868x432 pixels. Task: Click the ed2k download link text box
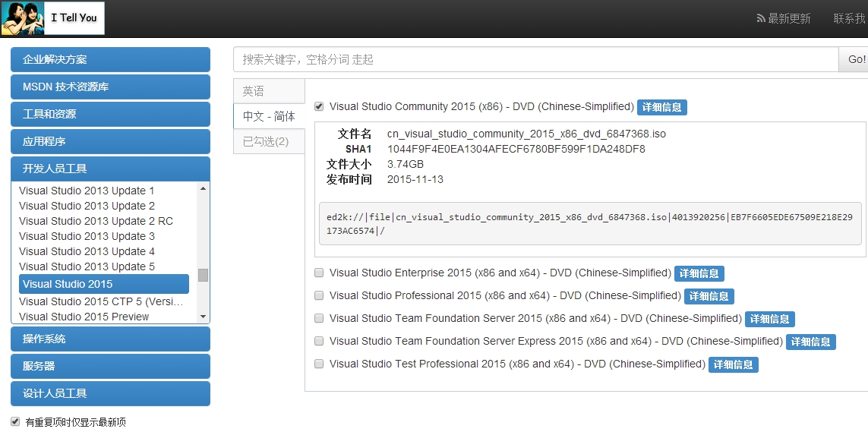click(590, 223)
